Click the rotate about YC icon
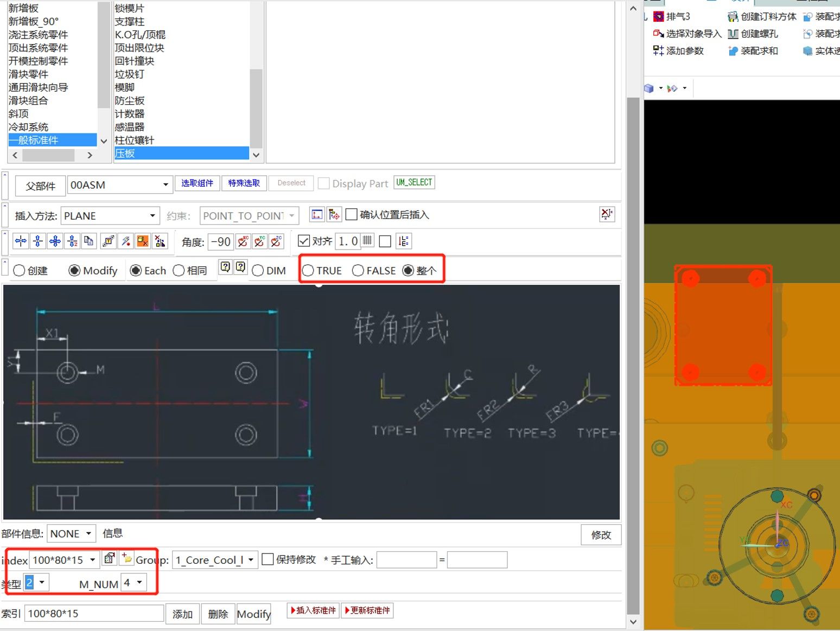 coord(259,241)
